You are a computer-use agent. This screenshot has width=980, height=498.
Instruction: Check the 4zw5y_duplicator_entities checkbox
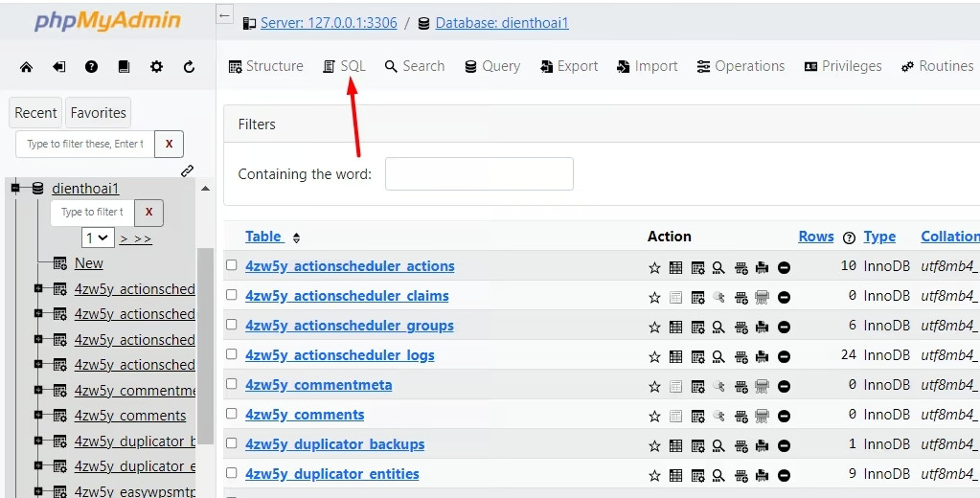[x=231, y=472]
